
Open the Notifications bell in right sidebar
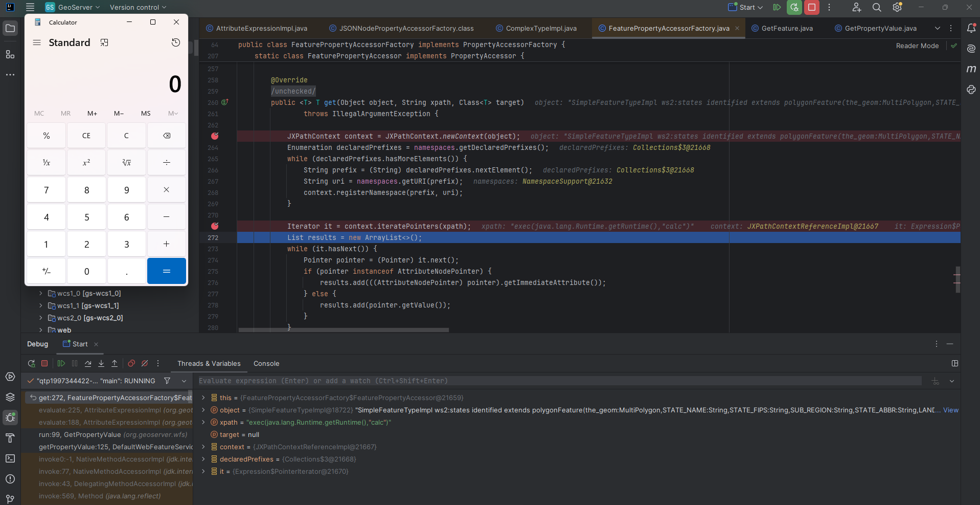(x=971, y=29)
